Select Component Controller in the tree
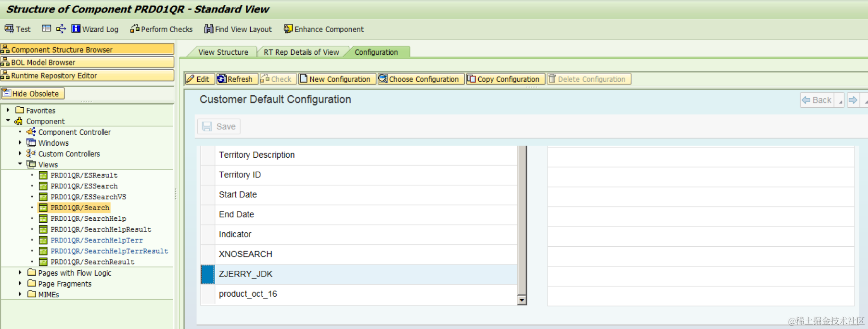Screen dimensions: 868x329 click(x=75, y=132)
